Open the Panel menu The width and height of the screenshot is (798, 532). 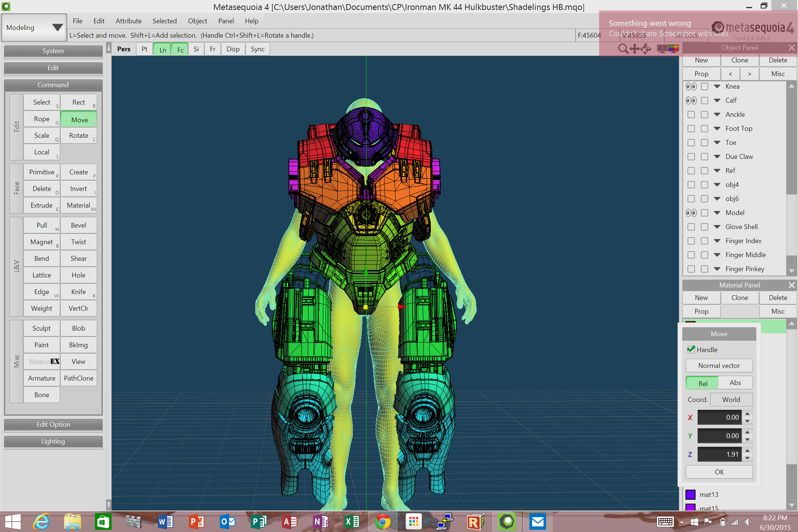coord(226,21)
